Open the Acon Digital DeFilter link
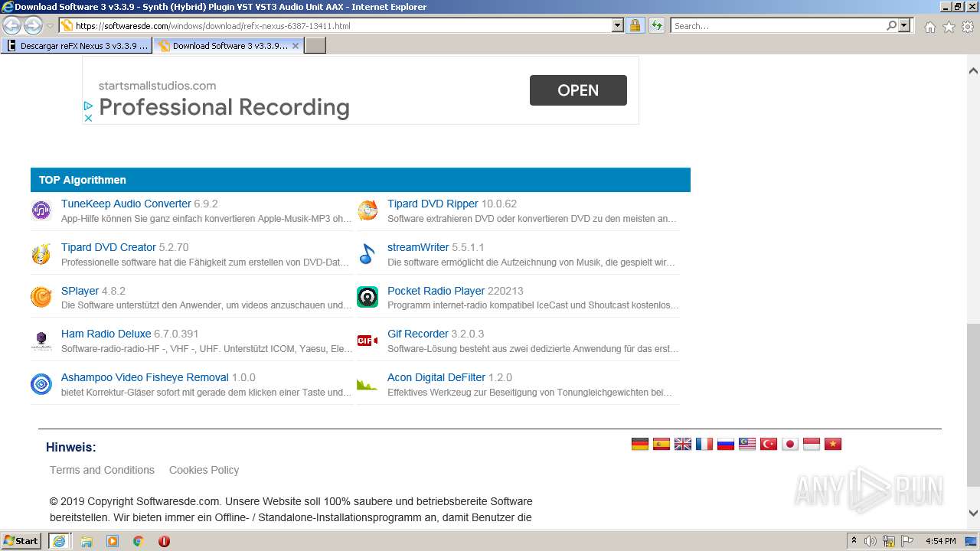This screenshot has width=980, height=551. click(436, 377)
